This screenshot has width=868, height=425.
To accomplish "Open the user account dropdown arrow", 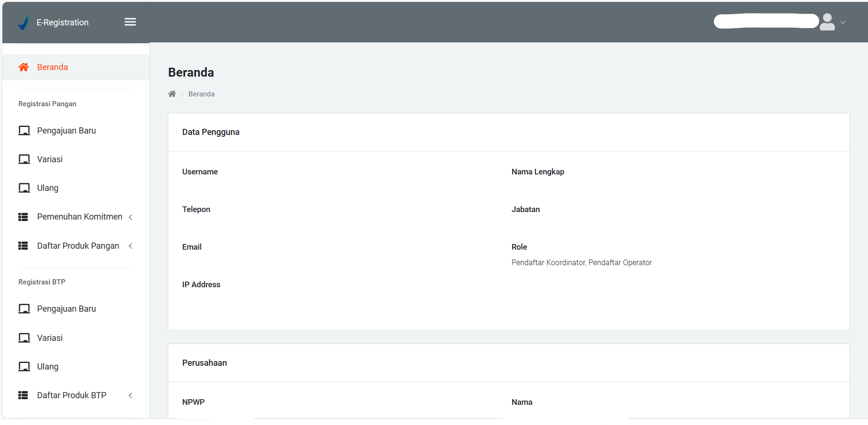I will tap(843, 23).
